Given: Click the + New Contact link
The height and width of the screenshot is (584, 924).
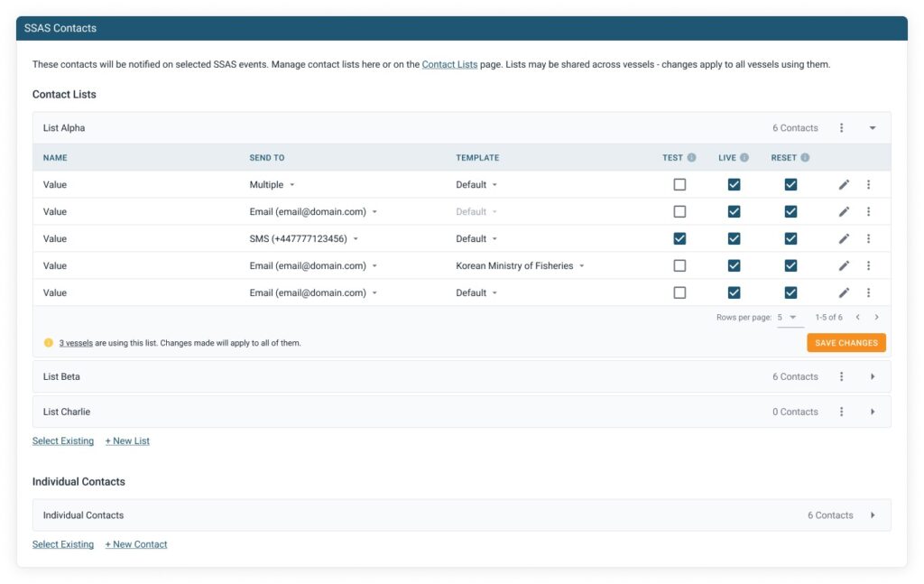Looking at the screenshot, I should point(136,544).
